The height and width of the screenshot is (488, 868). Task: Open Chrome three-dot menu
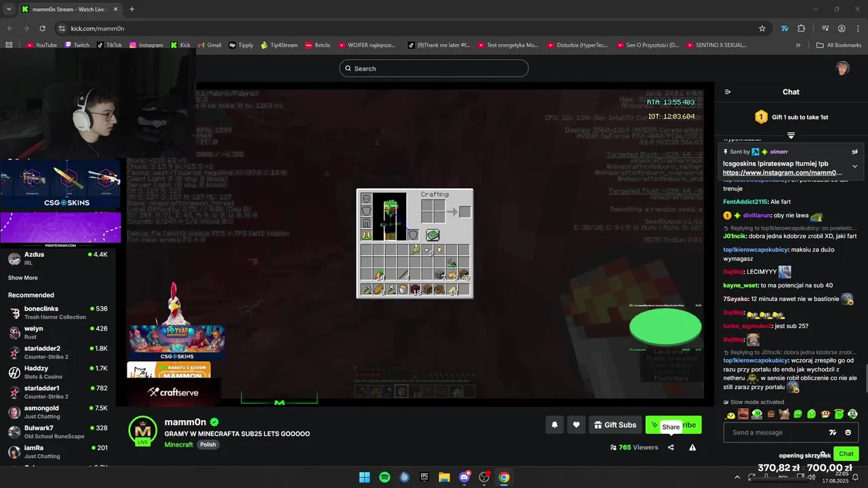858,28
